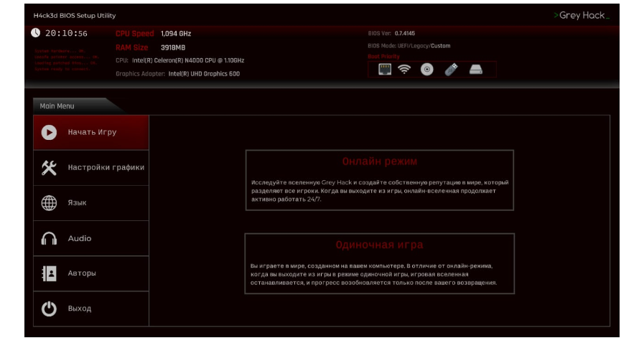Click the BIOS Ver 0.7.4145 text

(x=391, y=33)
